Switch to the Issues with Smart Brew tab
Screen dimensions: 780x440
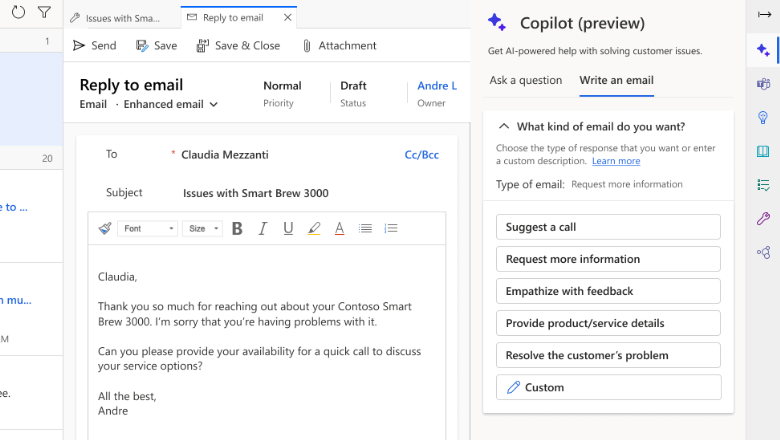point(122,18)
